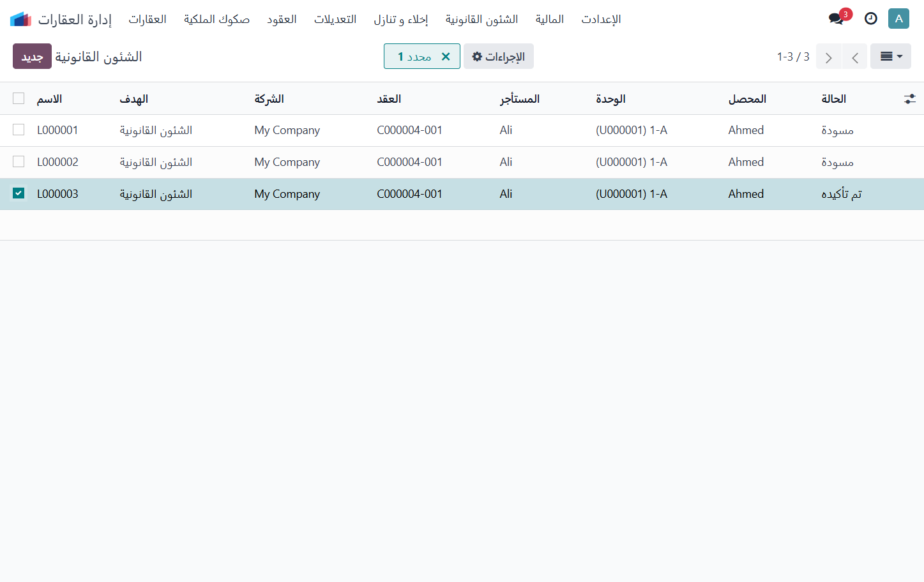This screenshot has width=924, height=582.
Task: Click the إدارة العقارات app title
Action: (x=75, y=19)
